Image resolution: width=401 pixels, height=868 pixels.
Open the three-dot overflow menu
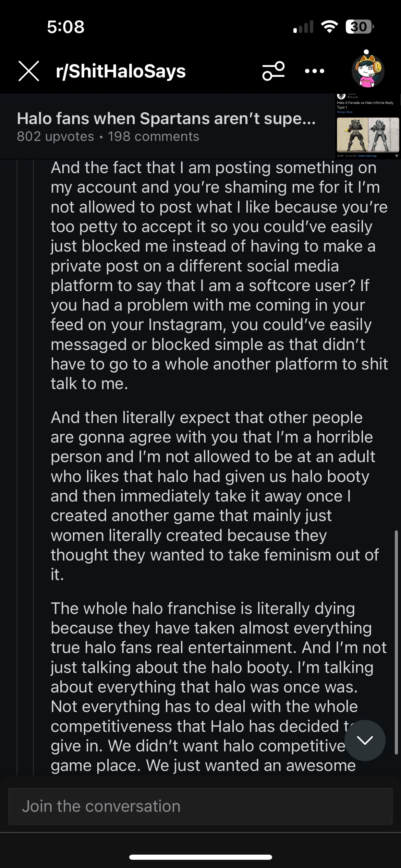click(314, 71)
